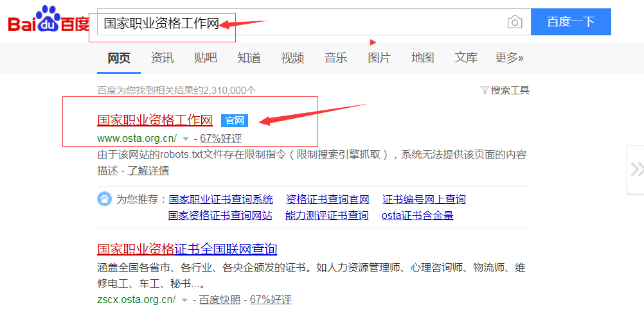
Task: Switch to the 图片 tab
Action: tap(379, 58)
